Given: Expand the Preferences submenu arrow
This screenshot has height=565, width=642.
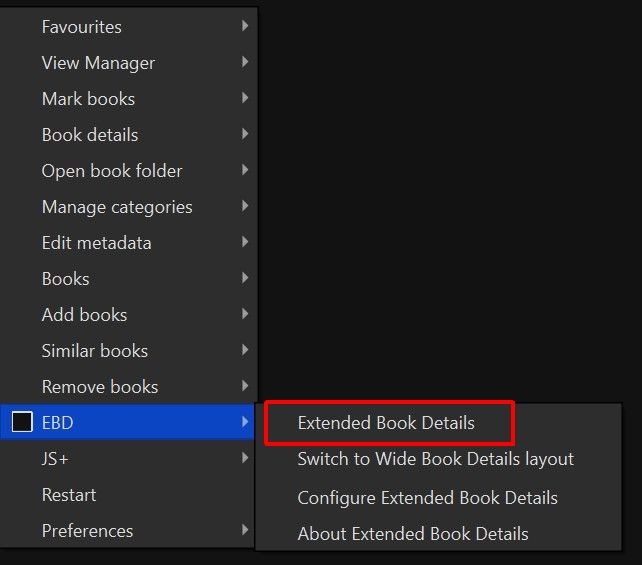Looking at the screenshot, I should coord(245,531).
